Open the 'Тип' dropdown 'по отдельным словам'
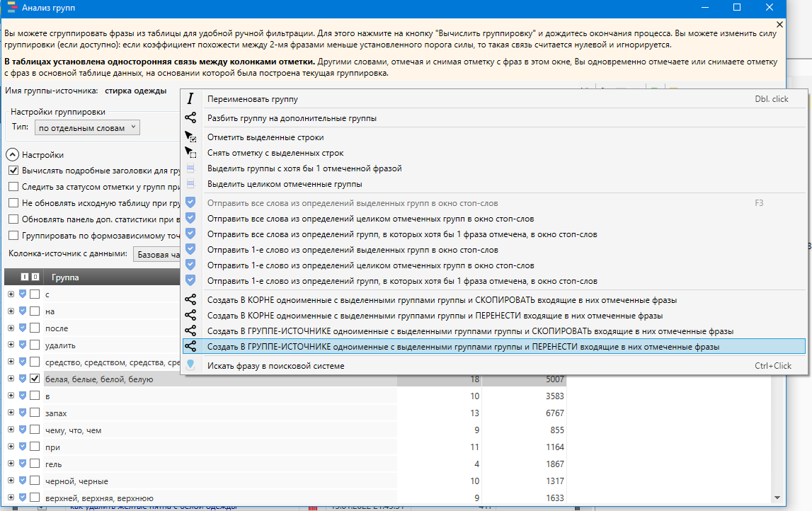812x511 pixels. point(87,127)
